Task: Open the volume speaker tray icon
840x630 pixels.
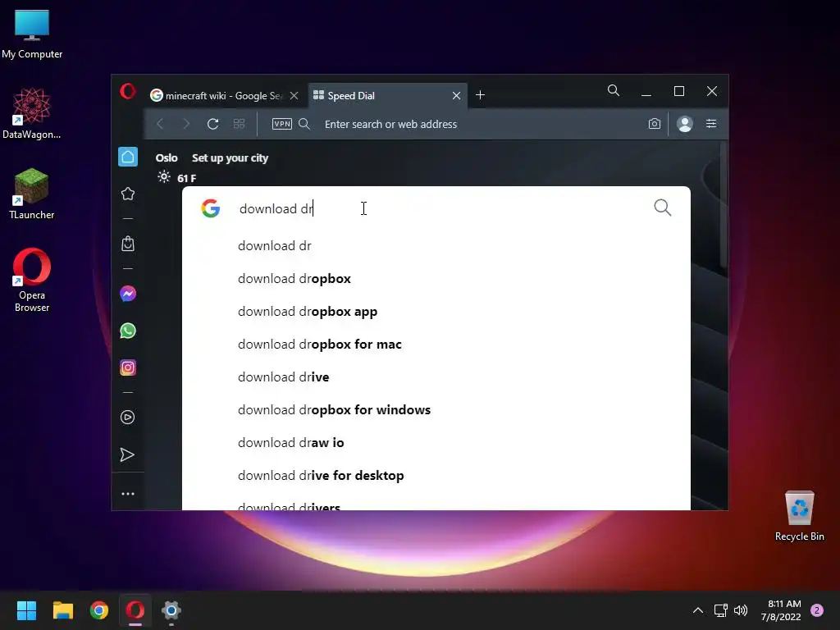Action: [x=741, y=610]
